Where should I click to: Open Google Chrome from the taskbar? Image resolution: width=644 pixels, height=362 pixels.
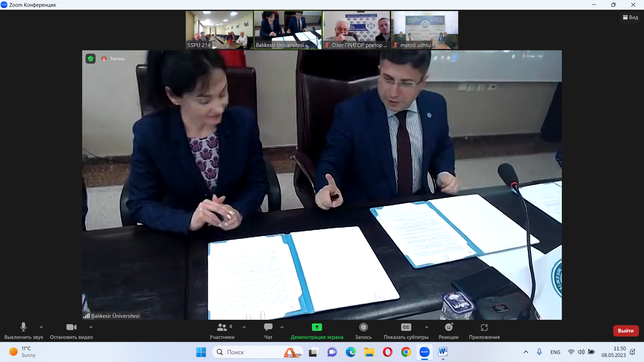(406, 352)
